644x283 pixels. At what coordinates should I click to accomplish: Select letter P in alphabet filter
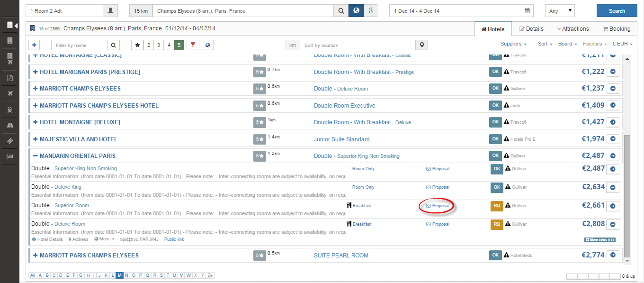[141, 275]
